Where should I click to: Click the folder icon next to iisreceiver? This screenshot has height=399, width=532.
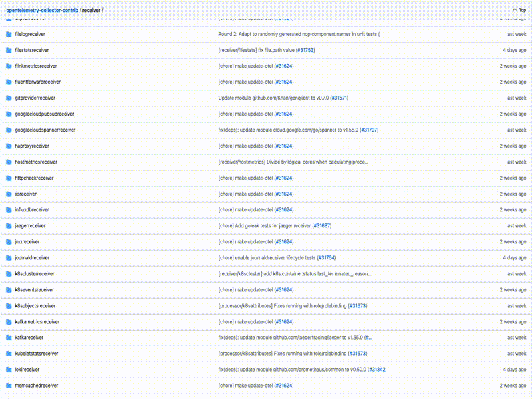[9, 194]
